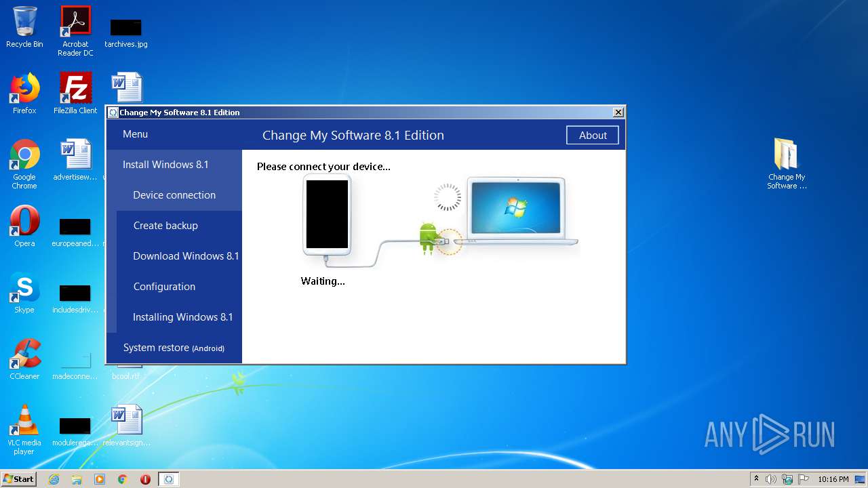This screenshot has height=488, width=868.
Task: Click the Change My Software 8.1 Edition heading
Action: 353,136
